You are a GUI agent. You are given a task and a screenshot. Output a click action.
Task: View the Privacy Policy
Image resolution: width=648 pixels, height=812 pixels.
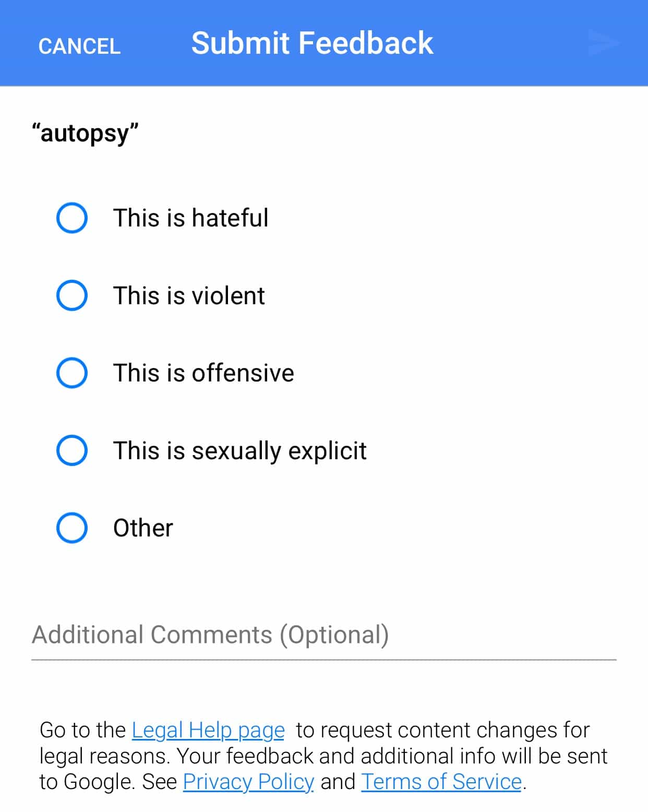[247, 782]
